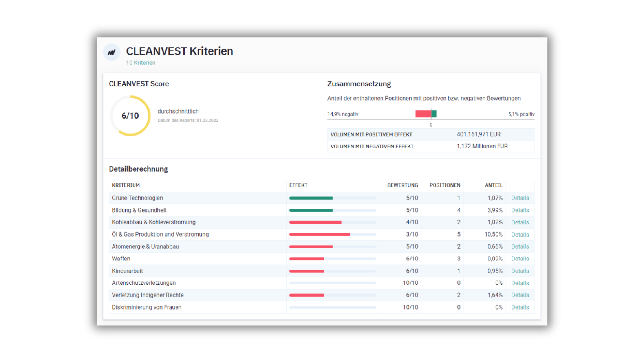
Task: Click the CLEANVEST Score heading
Action: pyautogui.click(x=139, y=84)
